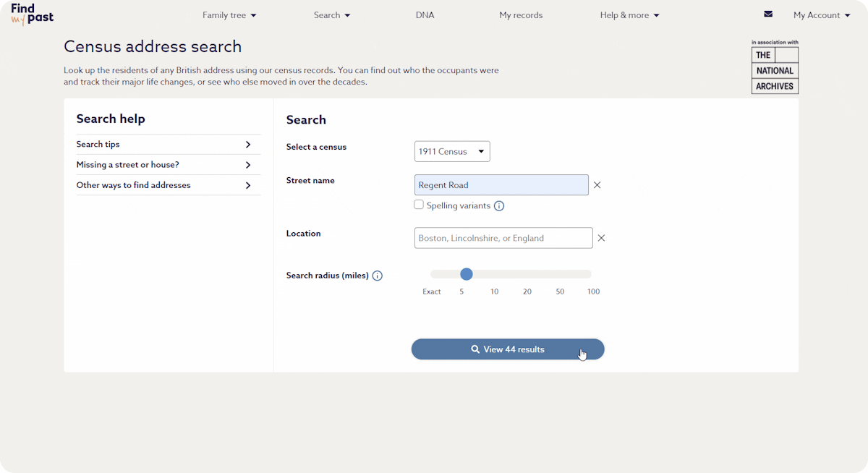The height and width of the screenshot is (473, 868).
Task: Open My records page
Action: click(521, 15)
